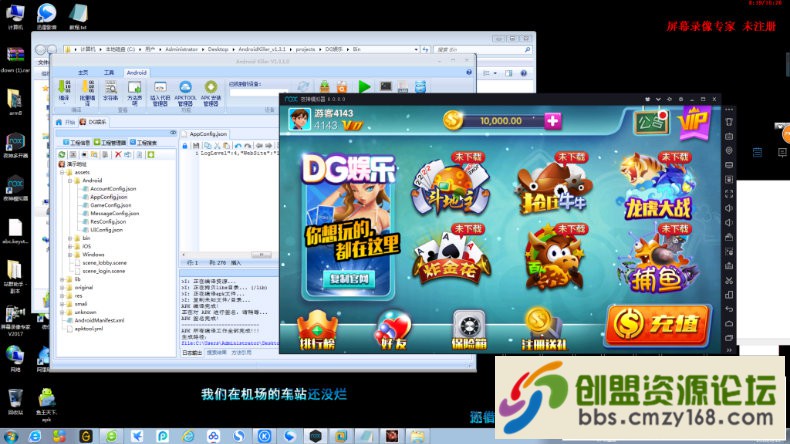
Task: Open the 斗地主 game icon
Action: pos(450,186)
